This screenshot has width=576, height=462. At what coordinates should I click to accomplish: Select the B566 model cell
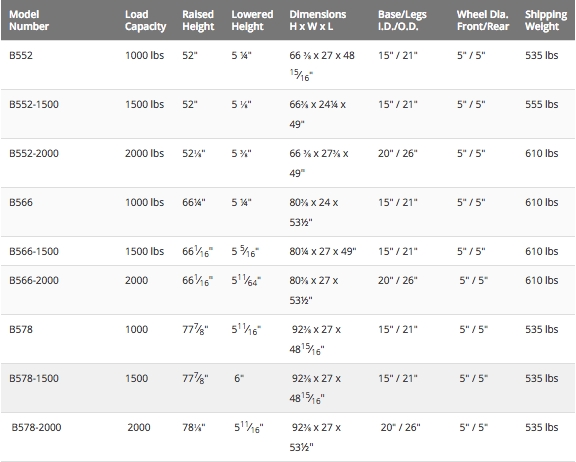(21, 202)
